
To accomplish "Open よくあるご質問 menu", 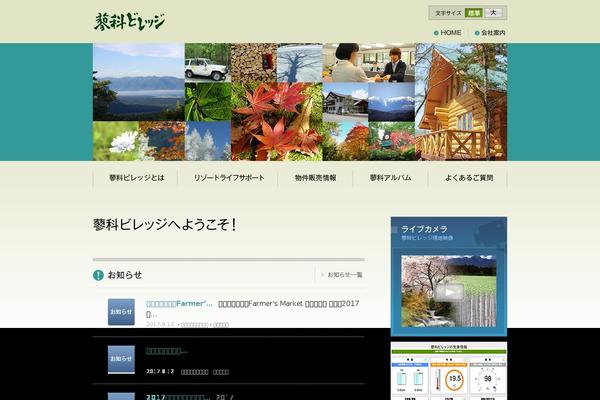I will pyautogui.click(x=469, y=178).
